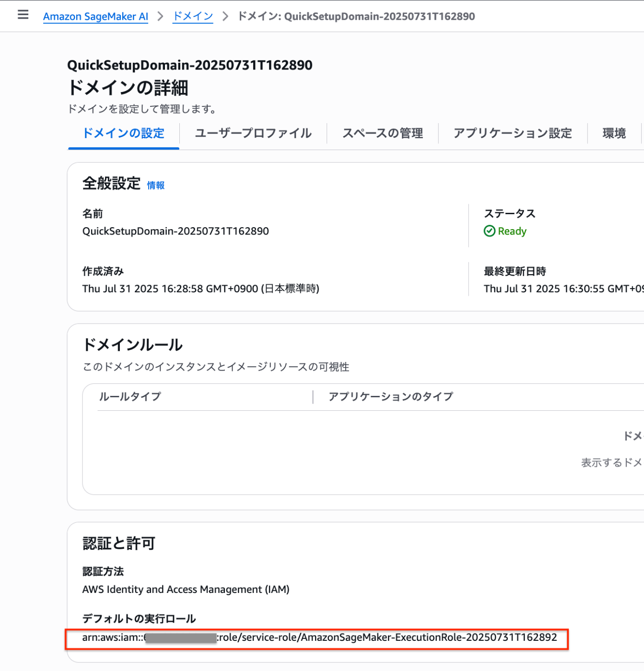Go to Amazon SageMaker AI breadcrumb

coord(95,16)
